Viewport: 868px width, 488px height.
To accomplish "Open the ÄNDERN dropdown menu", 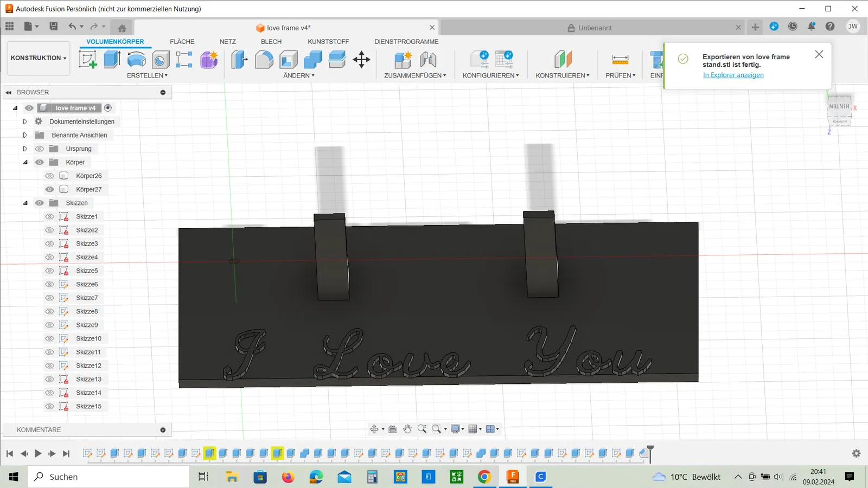I will (x=298, y=75).
